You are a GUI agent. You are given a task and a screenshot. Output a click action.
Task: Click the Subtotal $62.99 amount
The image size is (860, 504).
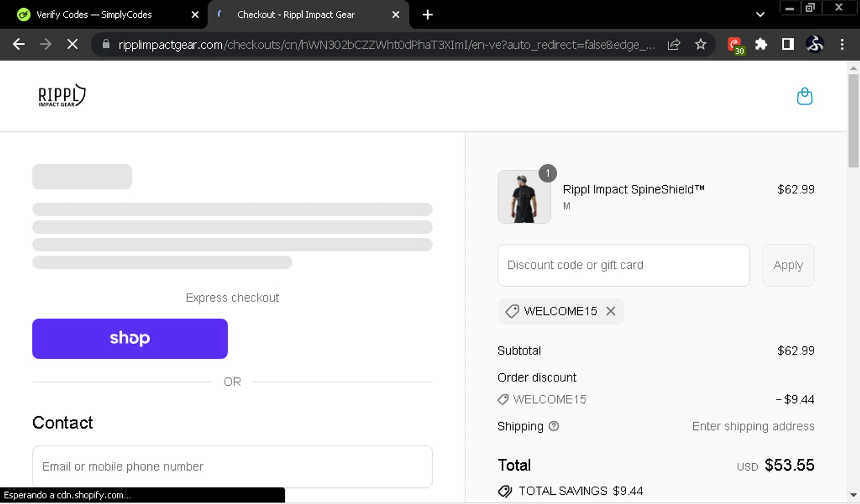[796, 350]
